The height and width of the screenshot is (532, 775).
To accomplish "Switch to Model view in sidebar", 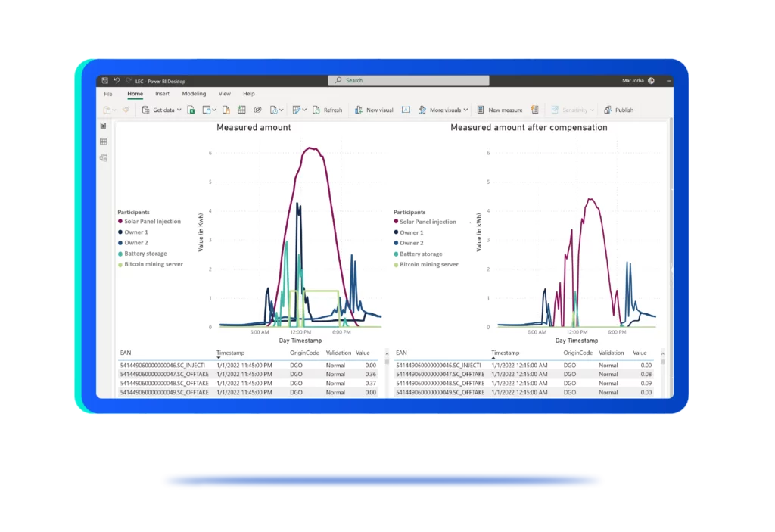I will [103, 157].
